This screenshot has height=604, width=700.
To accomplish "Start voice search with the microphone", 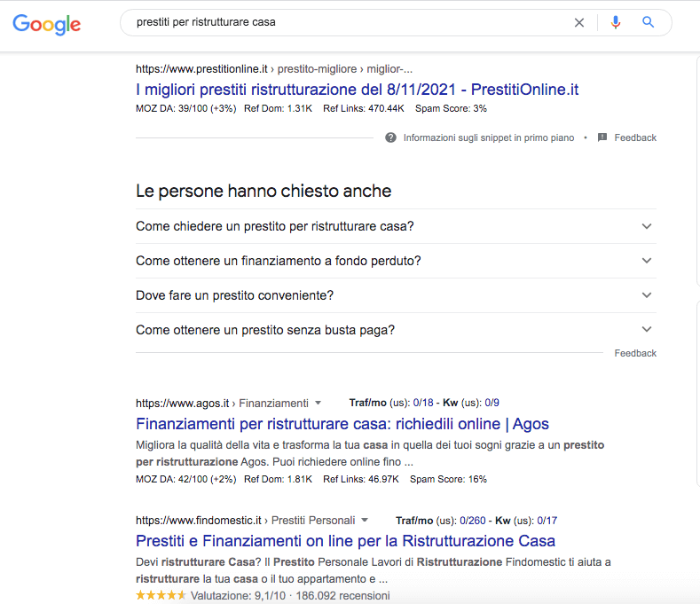I will tap(616, 23).
